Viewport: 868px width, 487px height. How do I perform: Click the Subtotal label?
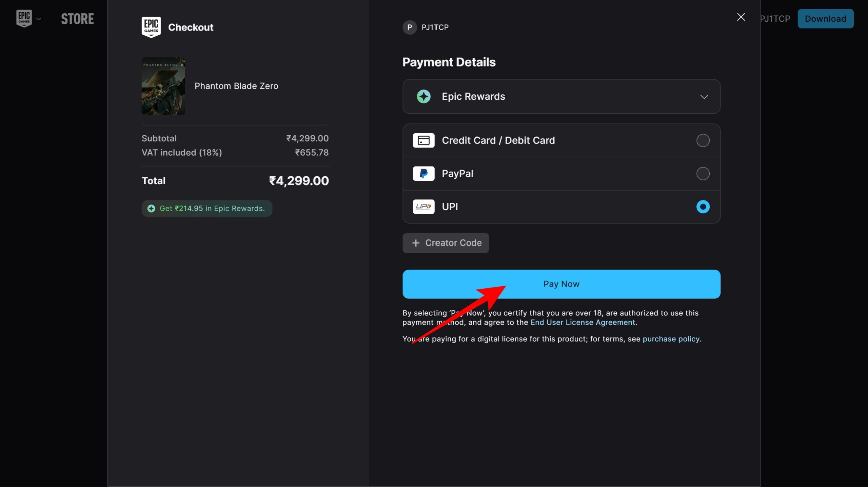tap(159, 138)
